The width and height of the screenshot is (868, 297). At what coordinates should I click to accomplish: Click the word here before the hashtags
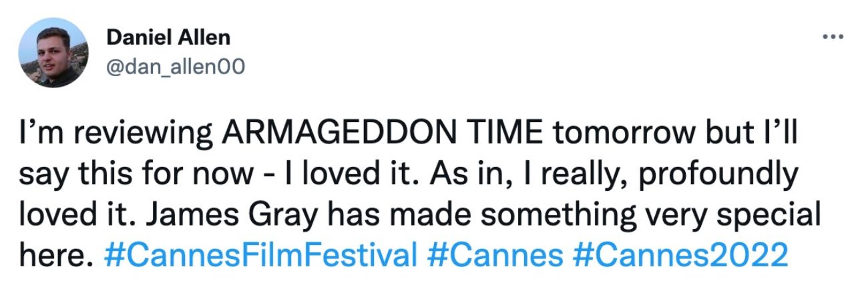56,255
